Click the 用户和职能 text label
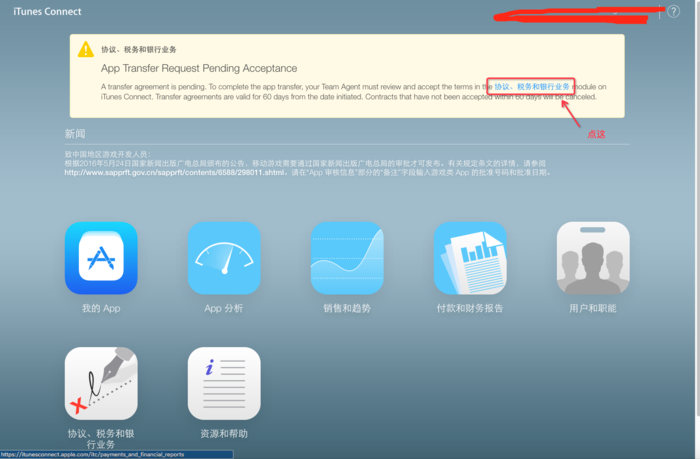700x459 pixels. coord(593,309)
